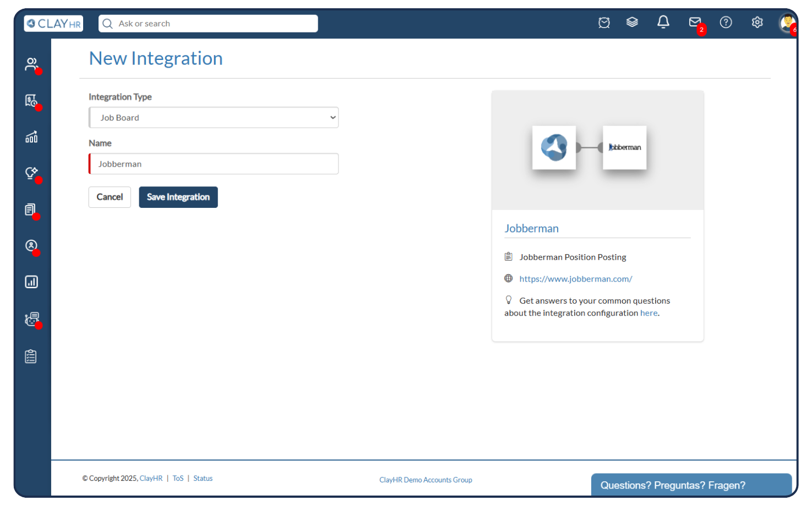
Task: Open the user profile avatar
Action: [787, 23]
